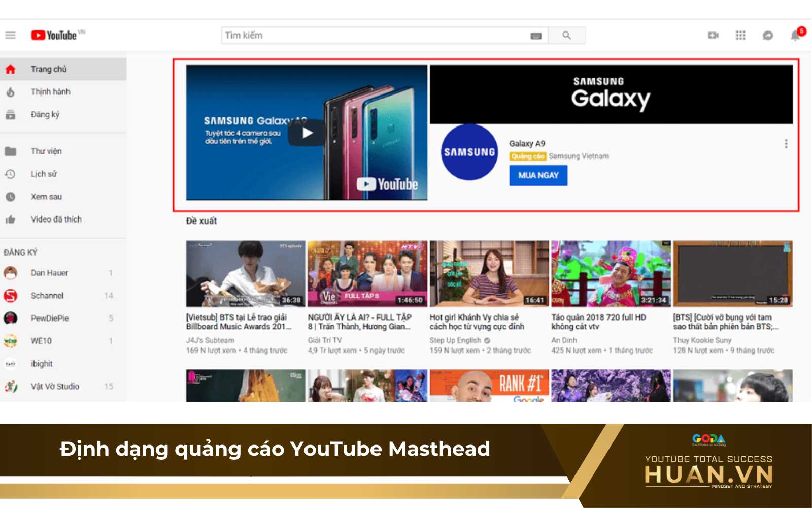The image size is (812, 508).
Task: Click the Đề xuất section heading
Action: (201, 221)
